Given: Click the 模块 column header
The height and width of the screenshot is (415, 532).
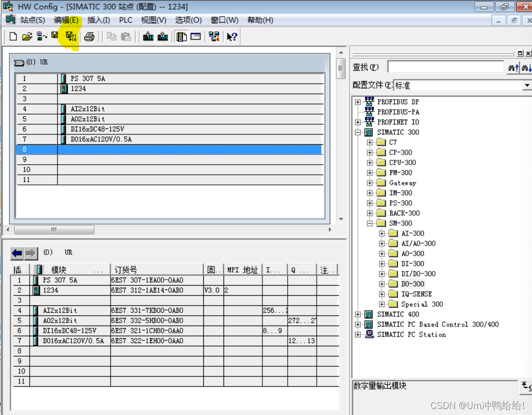Looking at the screenshot, I should 70,270.
